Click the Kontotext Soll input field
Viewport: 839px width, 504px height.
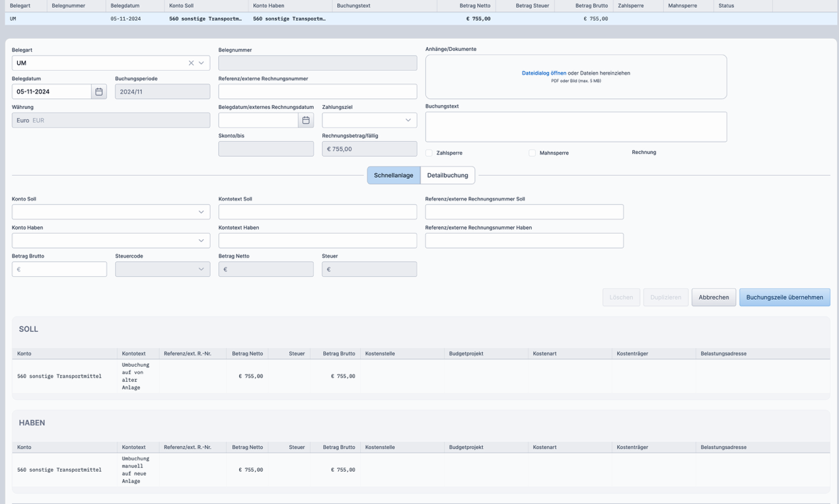(x=317, y=212)
